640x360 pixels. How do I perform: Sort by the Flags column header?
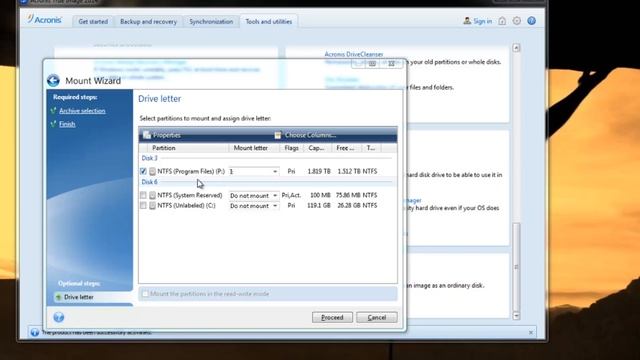(x=291, y=148)
